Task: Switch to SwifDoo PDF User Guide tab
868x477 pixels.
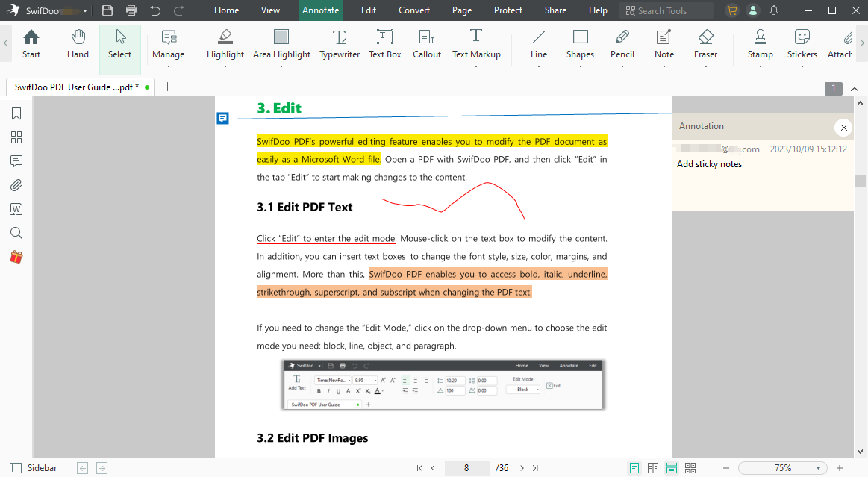Action: [x=81, y=87]
